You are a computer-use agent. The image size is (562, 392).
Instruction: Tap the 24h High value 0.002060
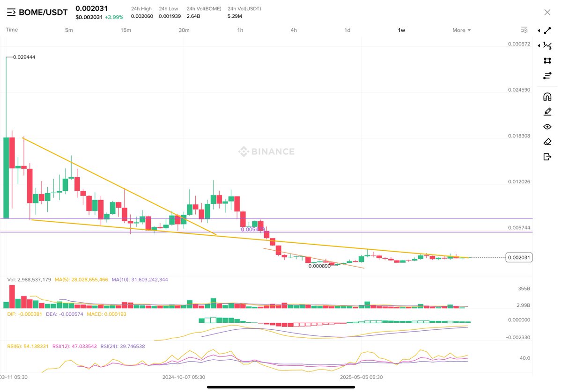[141, 16]
